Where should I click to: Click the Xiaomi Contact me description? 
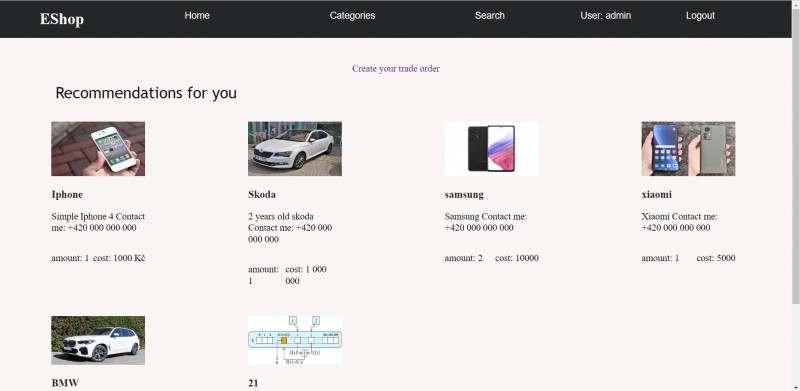tap(680, 222)
